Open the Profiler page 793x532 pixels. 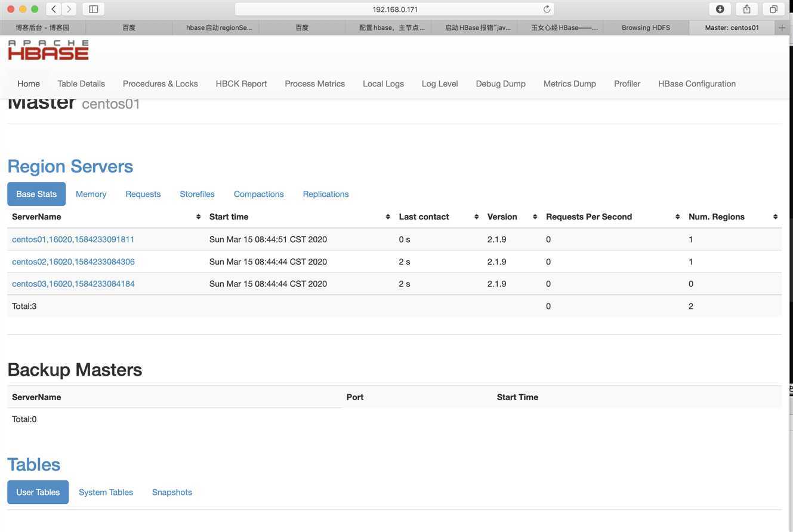(x=627, y=83)
